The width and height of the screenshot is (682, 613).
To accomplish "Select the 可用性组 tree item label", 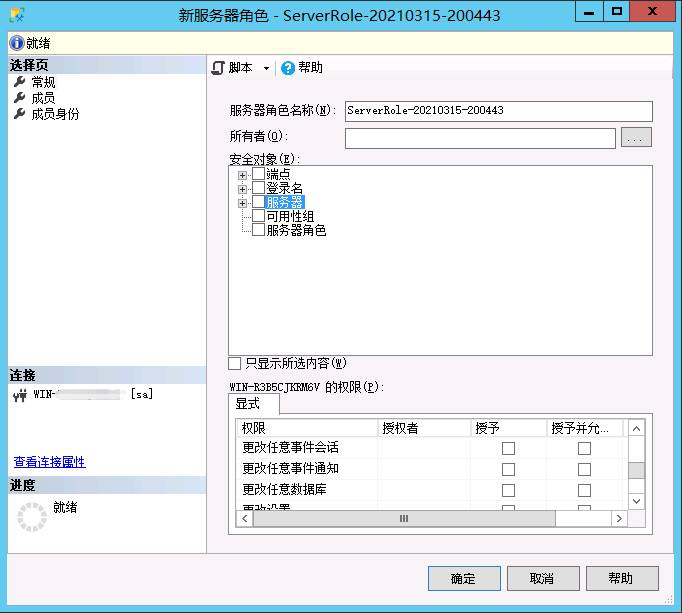I will 290,216.
